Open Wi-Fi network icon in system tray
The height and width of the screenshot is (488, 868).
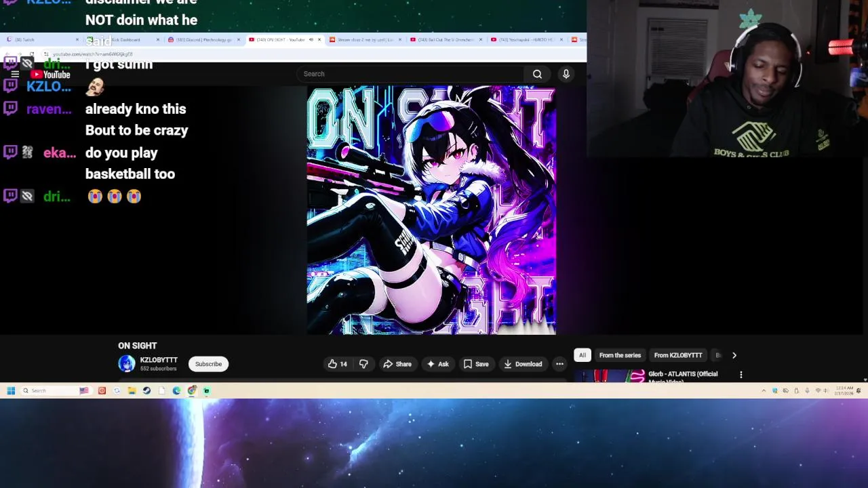coord(818,391)
